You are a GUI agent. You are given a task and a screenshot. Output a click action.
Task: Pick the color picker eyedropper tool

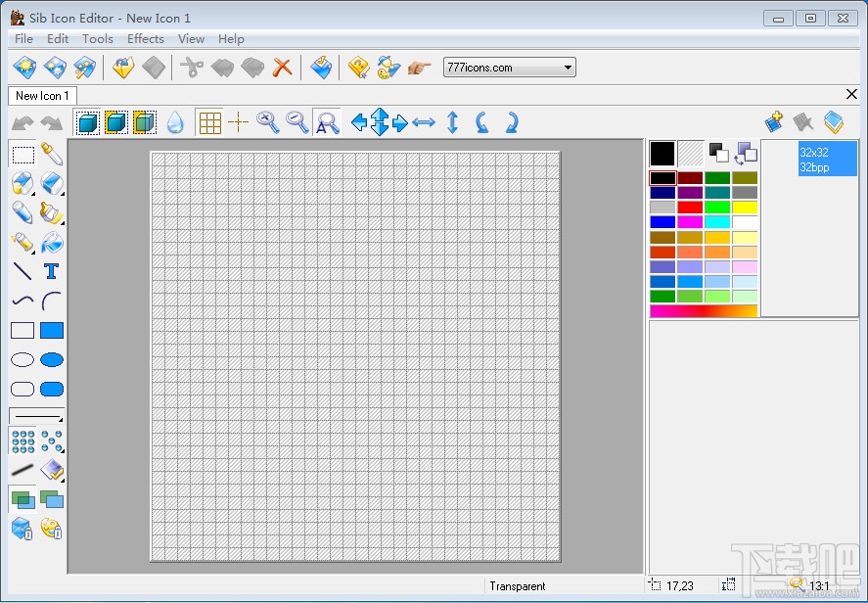52,154
